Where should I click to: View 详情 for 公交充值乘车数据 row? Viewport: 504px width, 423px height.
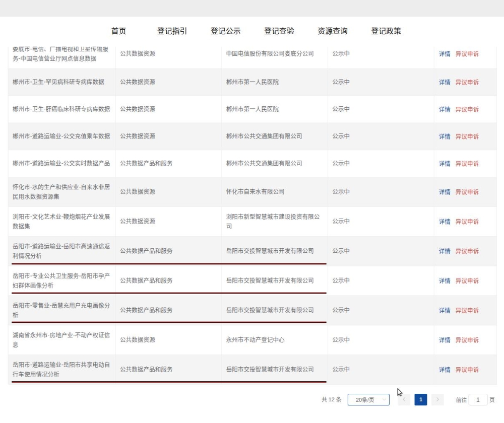[x=444, y=137]
